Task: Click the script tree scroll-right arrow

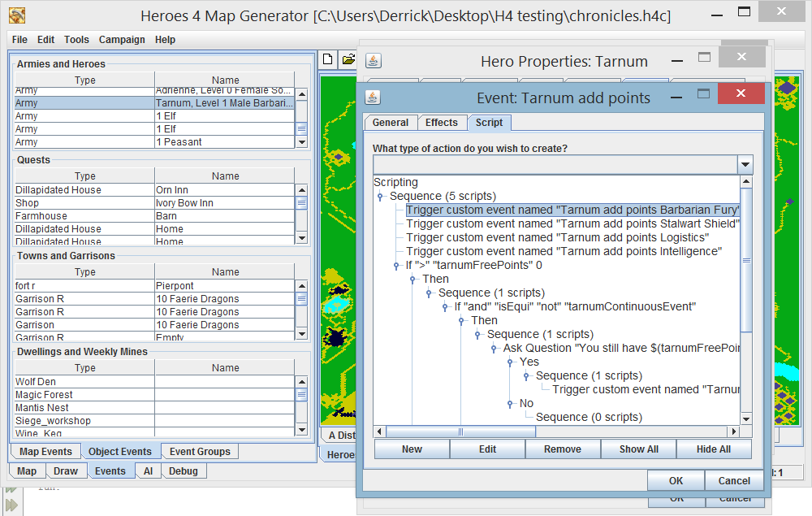Action: coord(733,431)
